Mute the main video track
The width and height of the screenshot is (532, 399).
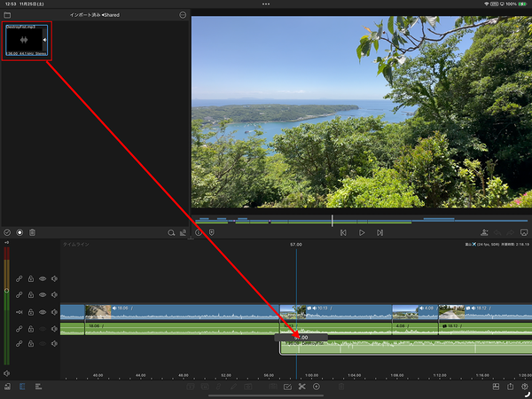pos(54,312)
